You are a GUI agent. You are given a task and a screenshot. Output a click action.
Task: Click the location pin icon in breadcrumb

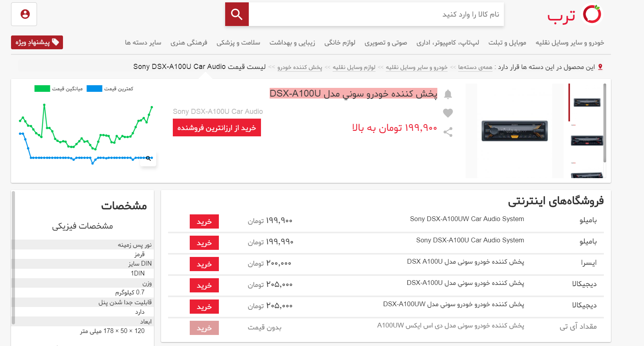(600, 67)
